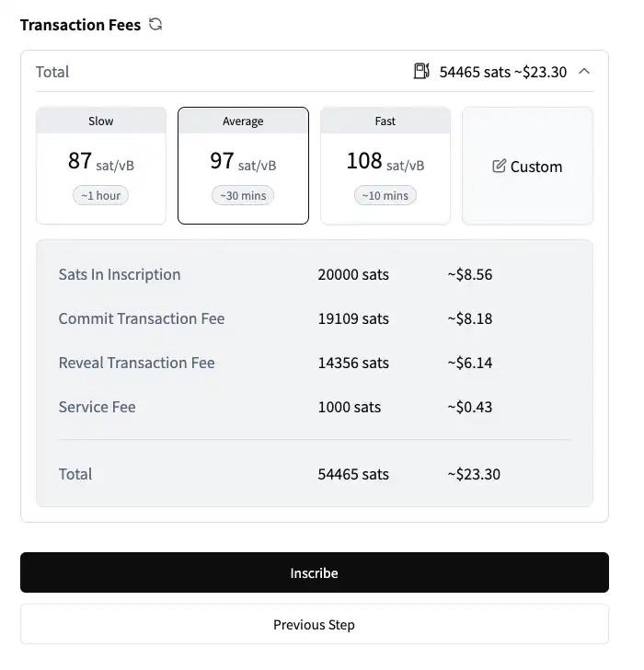The height and width of the screenshot is (670, 644).
Task: Click the refresh icon beside Transaction Fees
Action: pyautogui.click(x=155, y=25)
